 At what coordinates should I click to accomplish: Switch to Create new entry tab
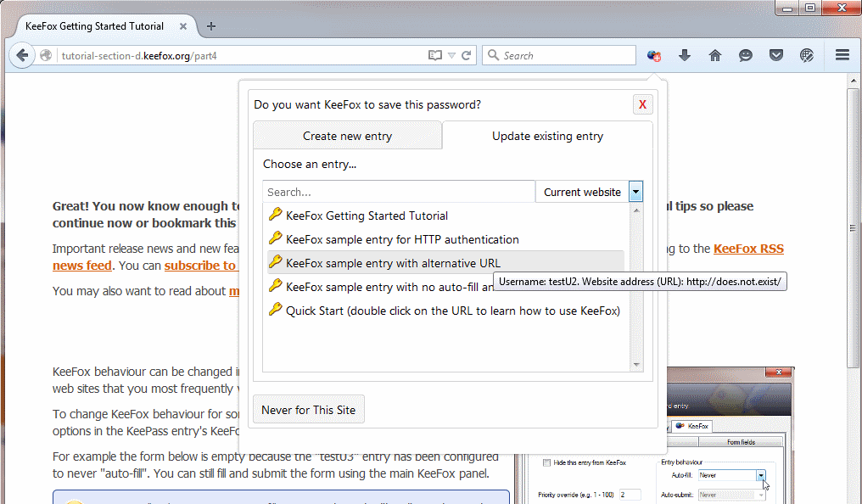point(348,136)
